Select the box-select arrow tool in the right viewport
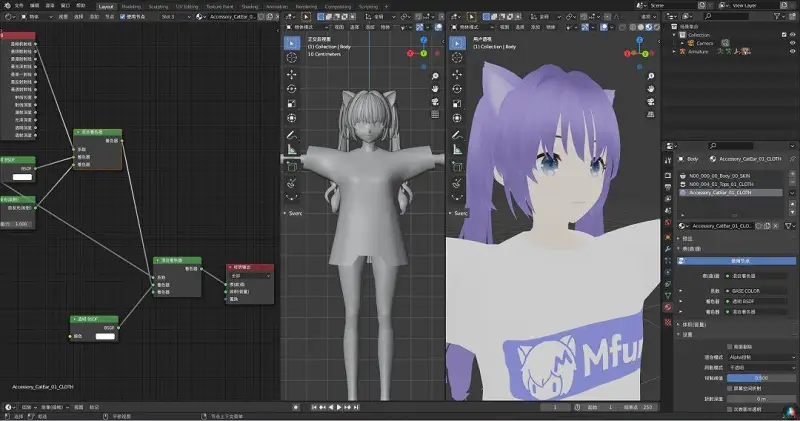This screenshot has height=421, width=800. tap(457, 43)
